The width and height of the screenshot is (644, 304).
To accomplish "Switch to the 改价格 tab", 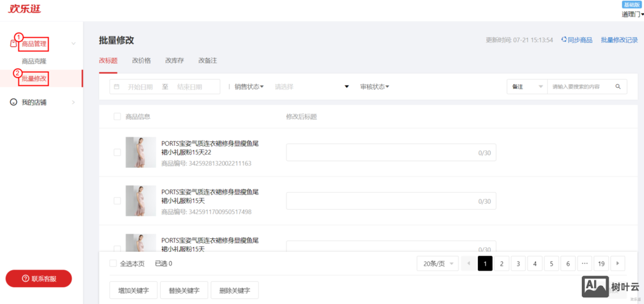I will tap(141, 61).
